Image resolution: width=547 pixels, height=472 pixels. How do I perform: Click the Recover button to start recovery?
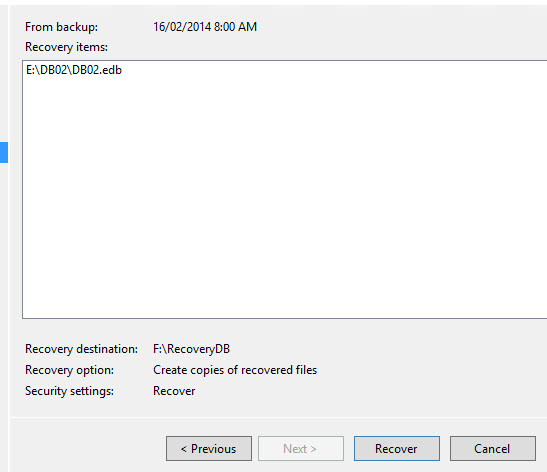397,448
